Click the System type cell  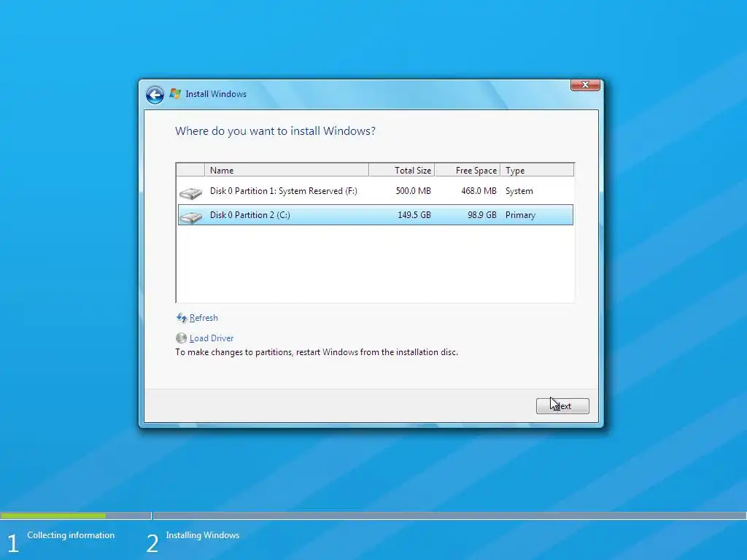(519, 191)
